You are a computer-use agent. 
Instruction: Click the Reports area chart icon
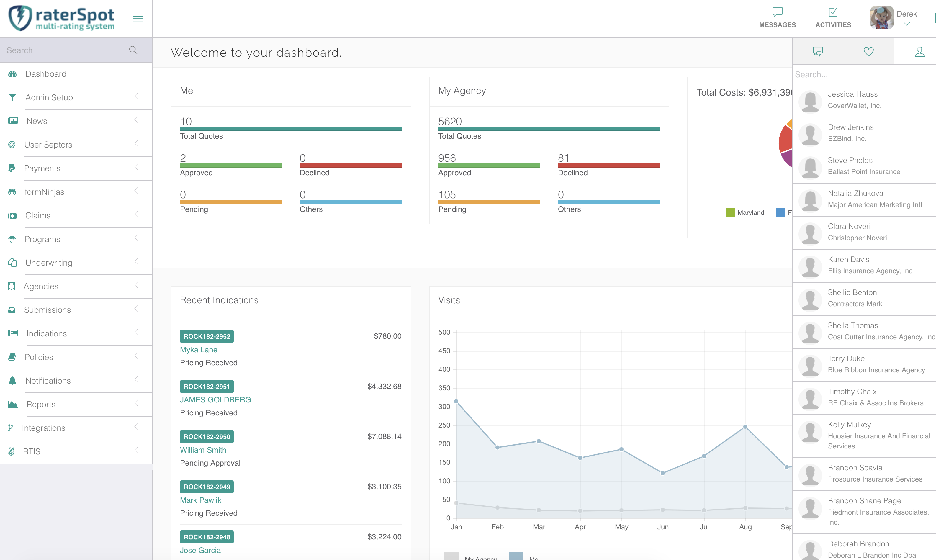(x=13, y=404)
